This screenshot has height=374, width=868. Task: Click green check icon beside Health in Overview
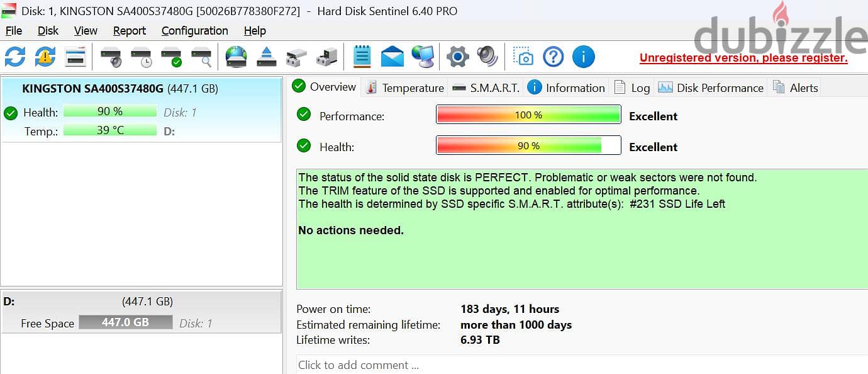(304, 146)
